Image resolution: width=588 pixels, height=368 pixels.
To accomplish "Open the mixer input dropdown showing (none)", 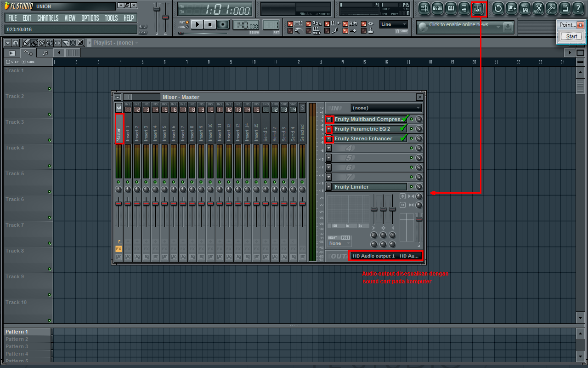I will [x=386, y=108].
